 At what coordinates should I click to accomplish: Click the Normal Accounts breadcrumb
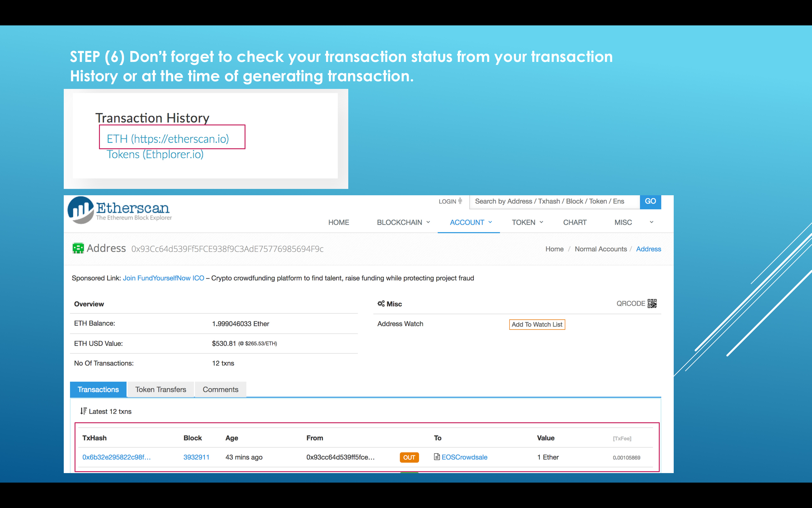click(x=601, y=249)
